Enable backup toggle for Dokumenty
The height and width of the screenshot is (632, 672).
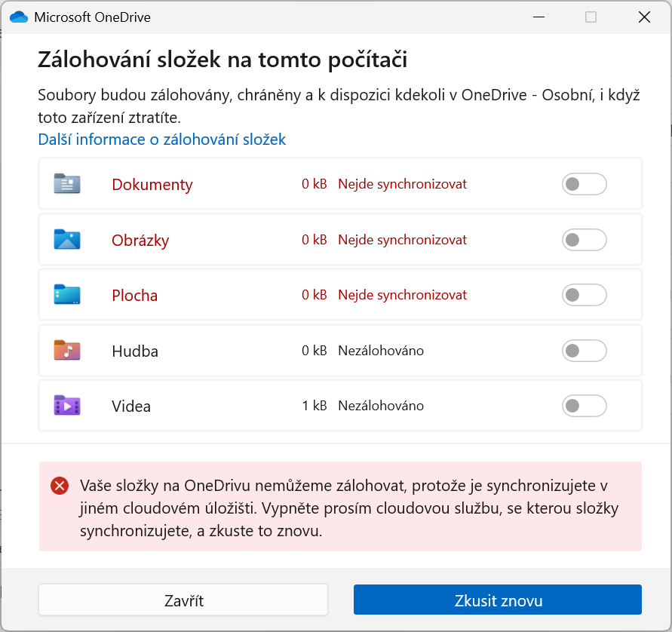(584, 184)
